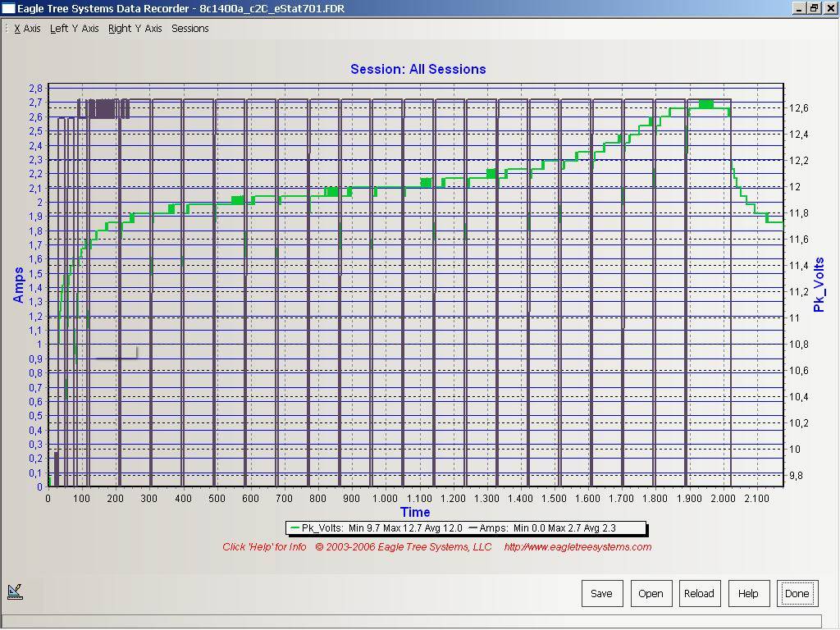The height and width of the screenshot is (630, 840).
Task: Click Done to finish
Action: (x=797, y=593)
